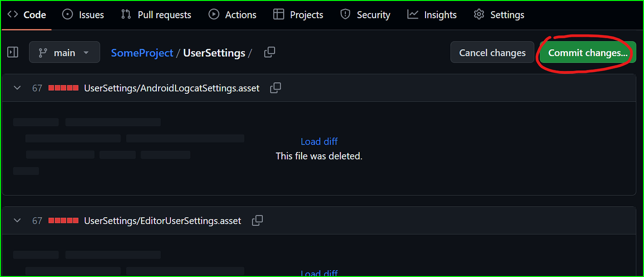Collapse the AndroidLogcatSettings.asset diff section
644x277 pixels.
coord(17,88)
